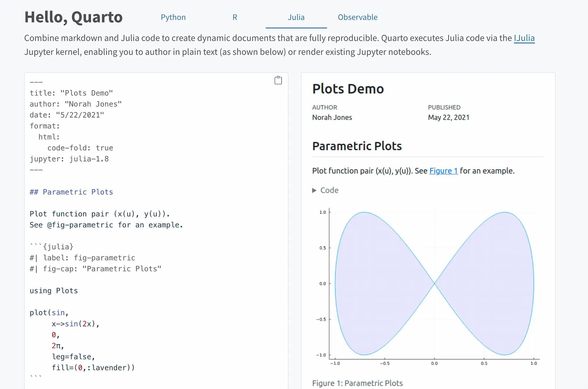Click the author name Norah Jones
This screenshot has width=588, height=389.
(332, 117)
